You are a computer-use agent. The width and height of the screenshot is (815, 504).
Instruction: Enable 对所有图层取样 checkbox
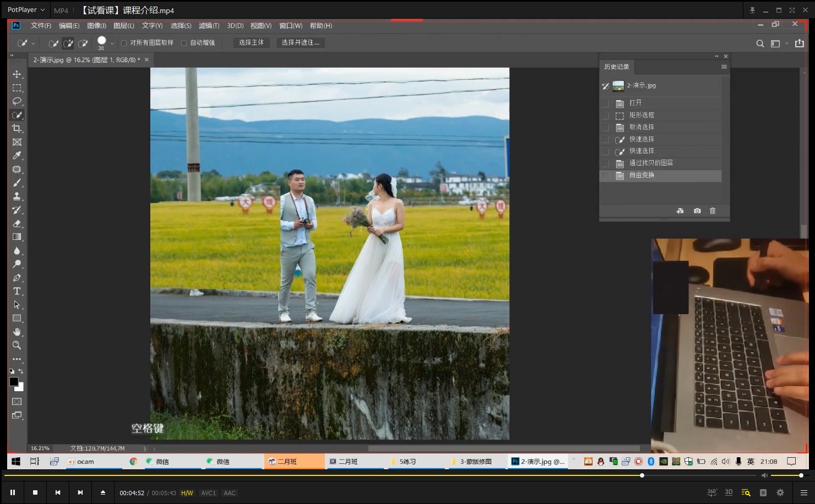coord(124,43)
